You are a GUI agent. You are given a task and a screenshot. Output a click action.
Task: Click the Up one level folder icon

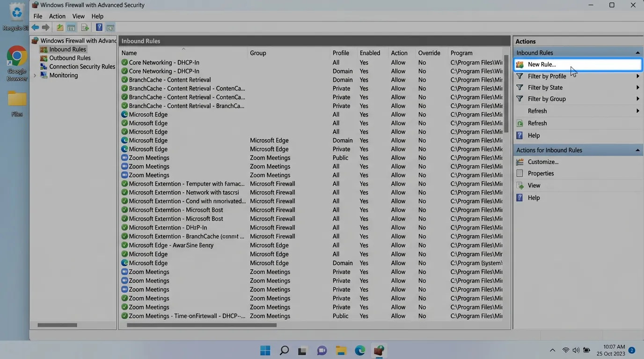click(60, 28)
